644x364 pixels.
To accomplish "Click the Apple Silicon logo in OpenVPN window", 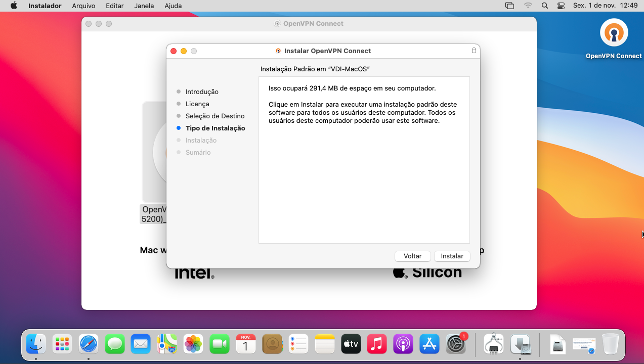I will (427, 272).
